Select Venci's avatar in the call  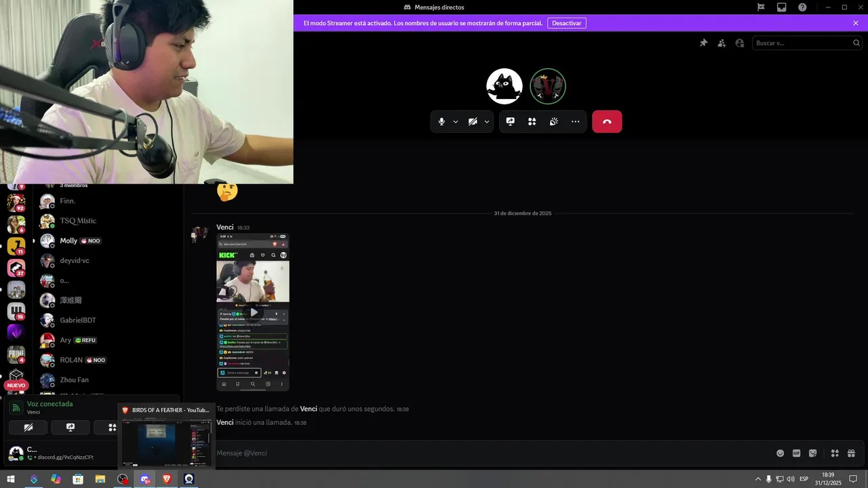coord(548,86)
